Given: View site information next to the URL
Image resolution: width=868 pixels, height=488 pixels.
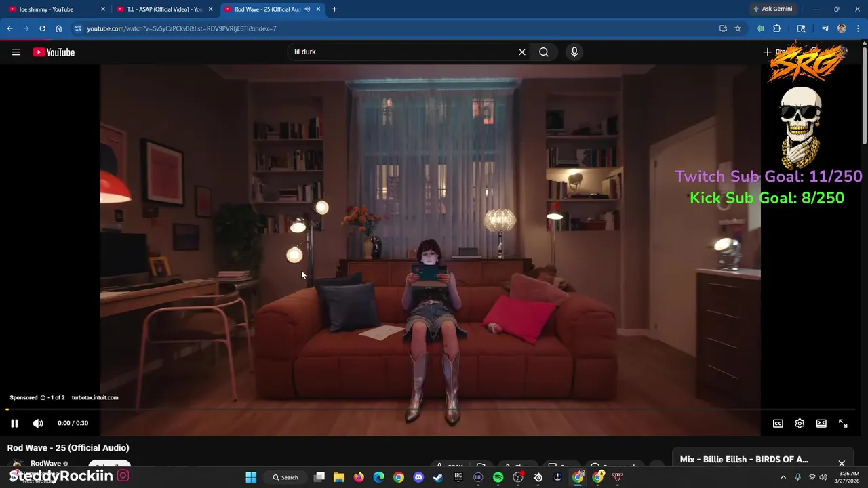Looking at the screenshot, I should pyautogui.click(x=78, y=28).
